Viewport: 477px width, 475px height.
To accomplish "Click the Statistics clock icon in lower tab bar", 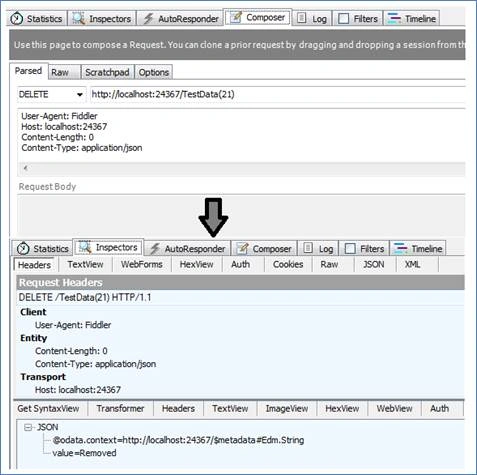I will (23, 248).
